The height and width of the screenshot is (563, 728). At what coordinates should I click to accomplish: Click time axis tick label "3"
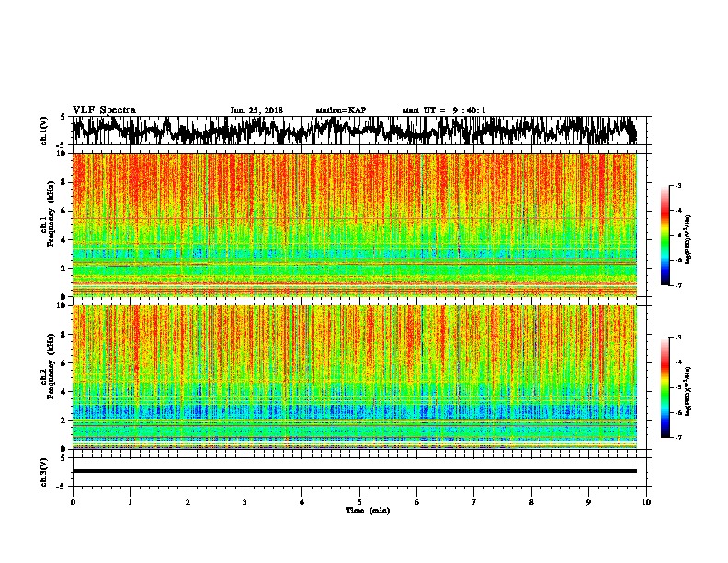245,502
